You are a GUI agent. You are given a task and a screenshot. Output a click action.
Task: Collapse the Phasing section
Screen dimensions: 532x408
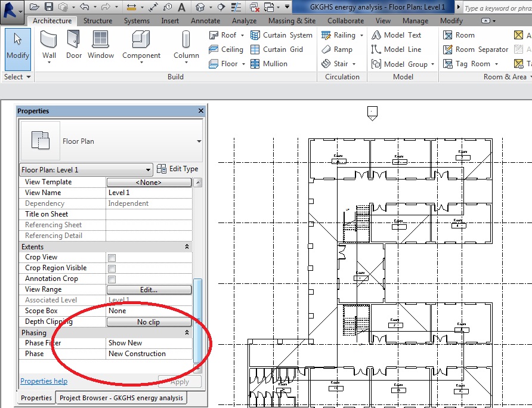click(187, 333)
